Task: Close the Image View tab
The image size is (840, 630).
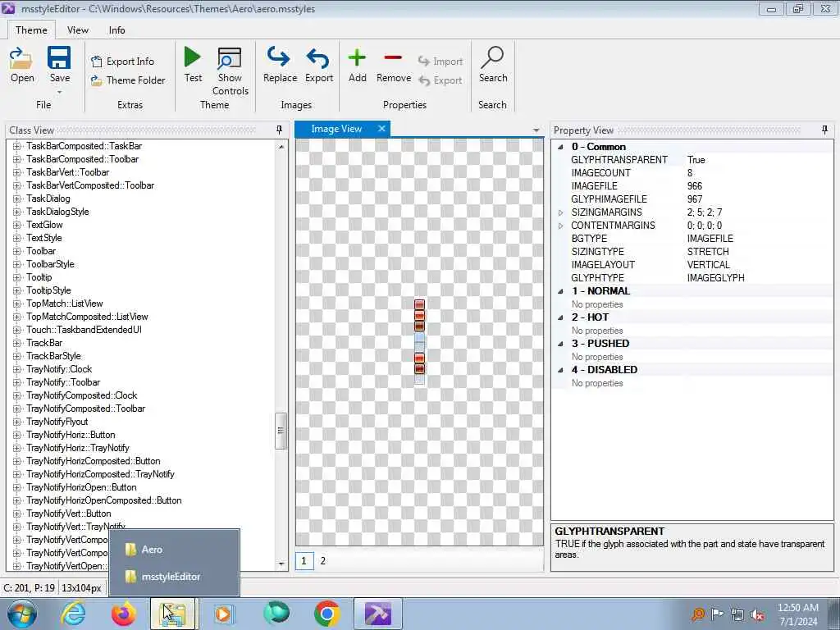Action: (x=381, y=129)
